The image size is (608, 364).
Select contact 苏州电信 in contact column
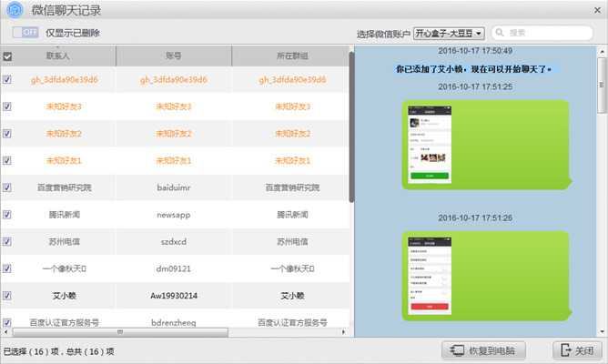click(x=65, y=241)
